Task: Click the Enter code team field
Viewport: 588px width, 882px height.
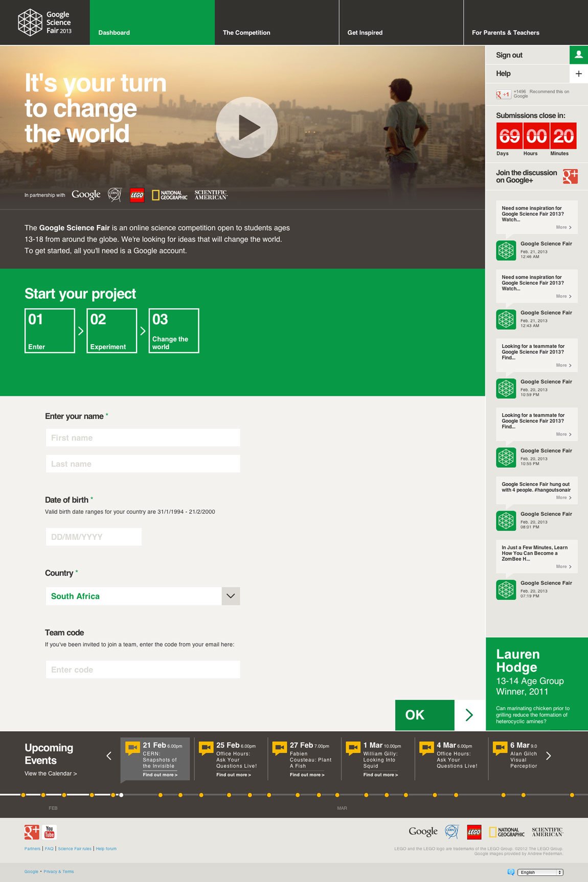Action: (x=143, y=670)
